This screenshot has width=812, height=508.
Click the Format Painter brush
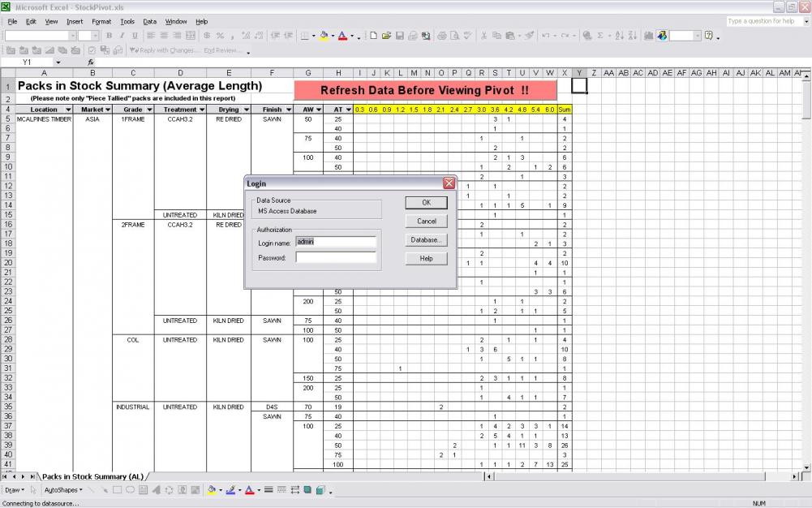pos(529,35)
